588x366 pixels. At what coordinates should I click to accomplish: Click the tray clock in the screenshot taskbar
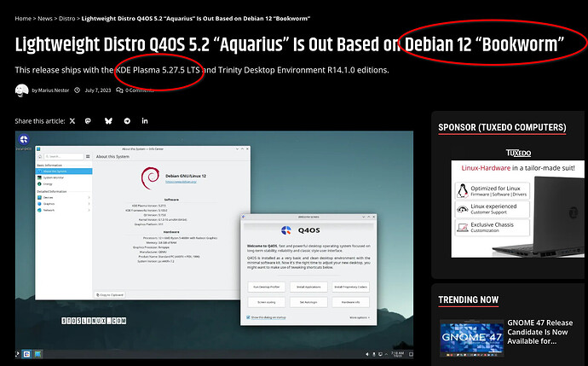397,354
